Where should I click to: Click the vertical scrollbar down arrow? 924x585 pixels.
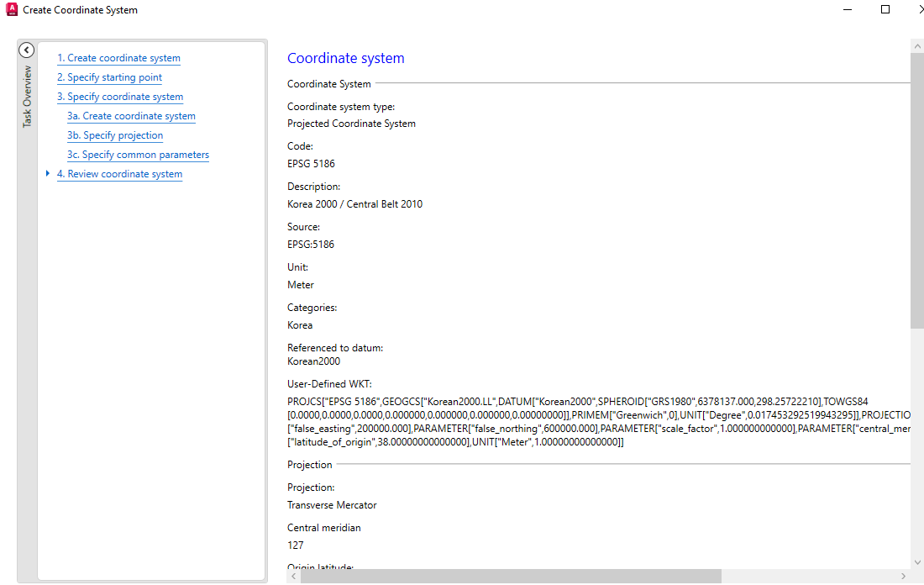point(917,561)
